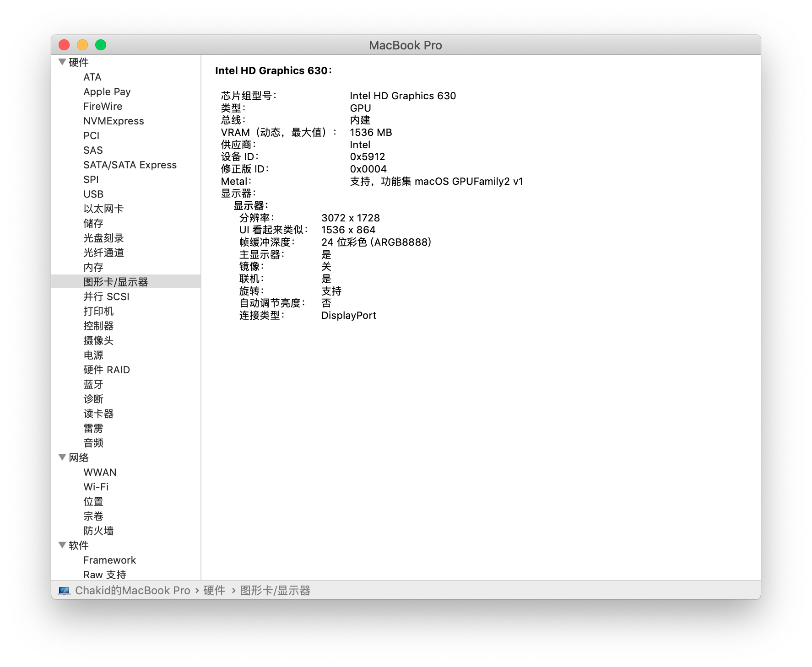Click the 硬件 category label in sidebar

[x=79, y=62]
